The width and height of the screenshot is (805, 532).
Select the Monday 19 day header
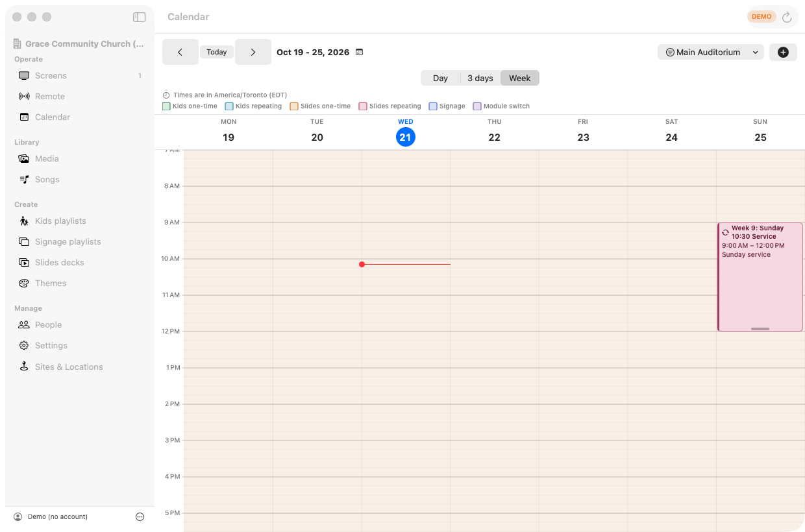point(229,131)
